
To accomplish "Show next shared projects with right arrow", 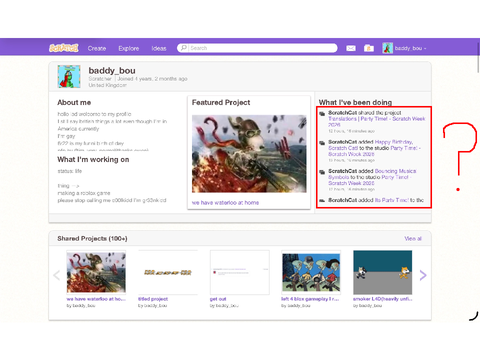I will [423, 275].
